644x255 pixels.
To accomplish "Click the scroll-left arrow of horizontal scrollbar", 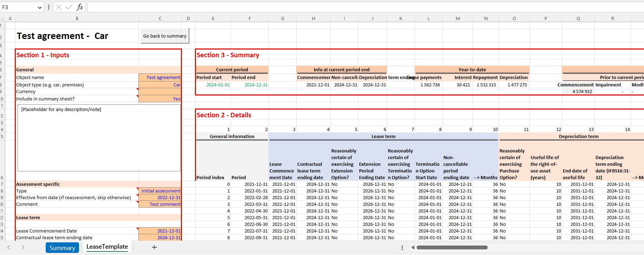I will [x=413, y=247].
